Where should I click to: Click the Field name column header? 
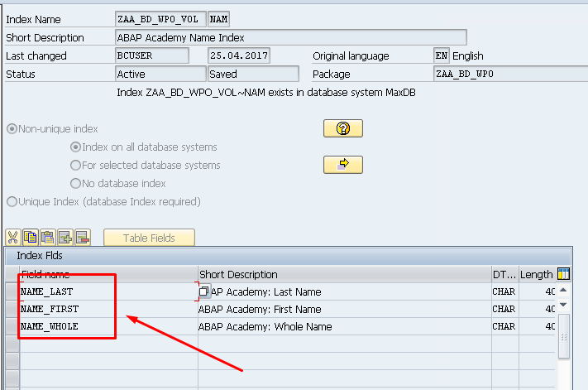108,274
